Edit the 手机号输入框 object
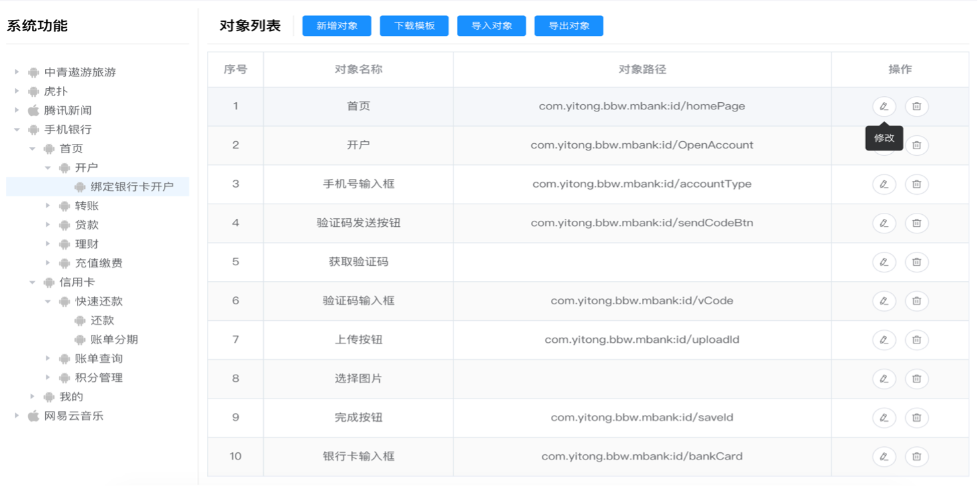 (883, 184)
